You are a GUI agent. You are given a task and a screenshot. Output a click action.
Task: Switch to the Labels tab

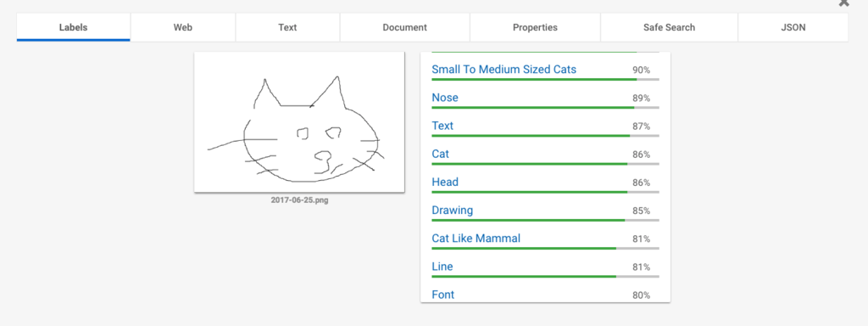(x=73, y=27)
